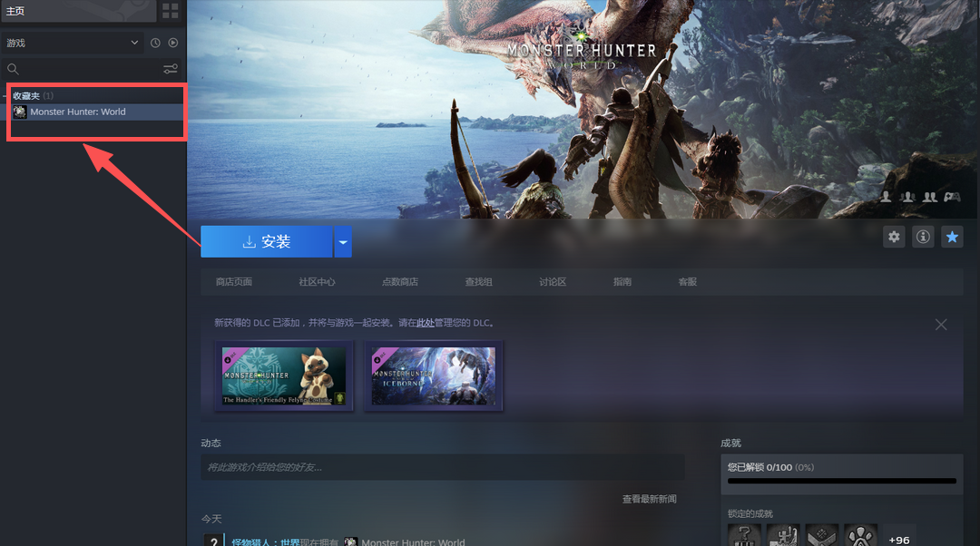980x546 pixels.
Task: Go to the 社区中心 tab
Action: pos(317,282)
